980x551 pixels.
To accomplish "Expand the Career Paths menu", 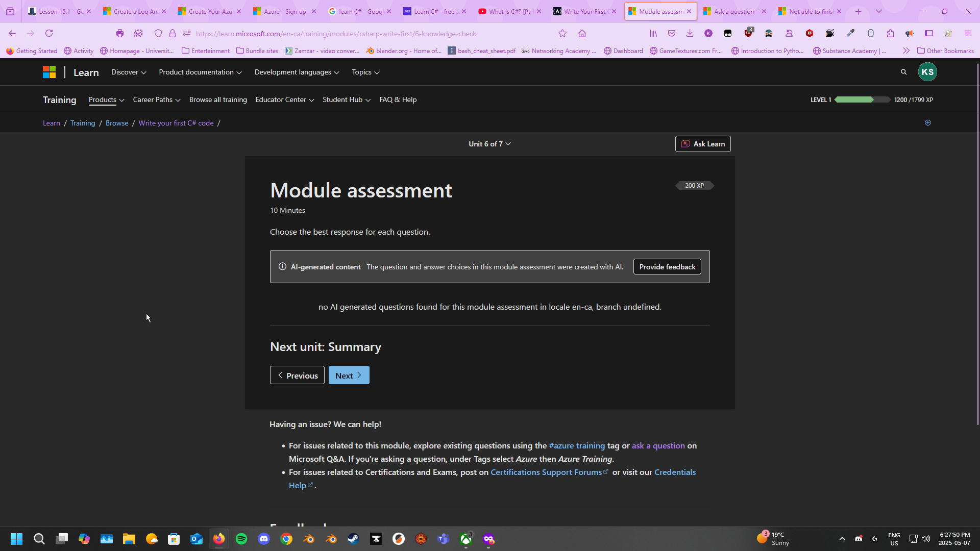I will click(x=157, y=99).
